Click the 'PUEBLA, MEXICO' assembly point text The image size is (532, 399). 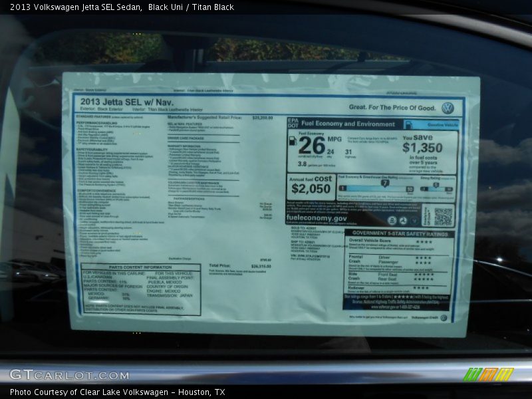[x=164, y=282]
